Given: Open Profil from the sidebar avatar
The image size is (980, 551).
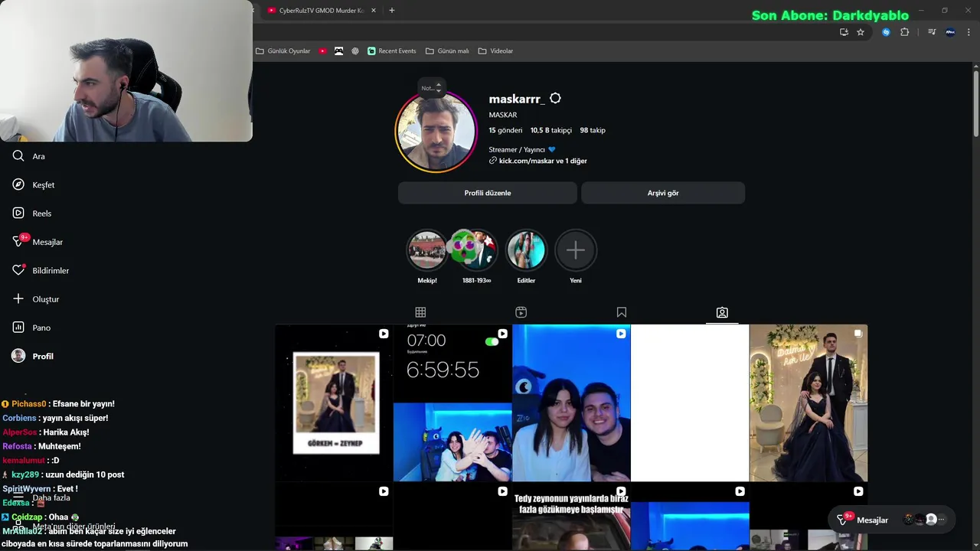Looking at the screenshot, I should (x=18, y=356).
